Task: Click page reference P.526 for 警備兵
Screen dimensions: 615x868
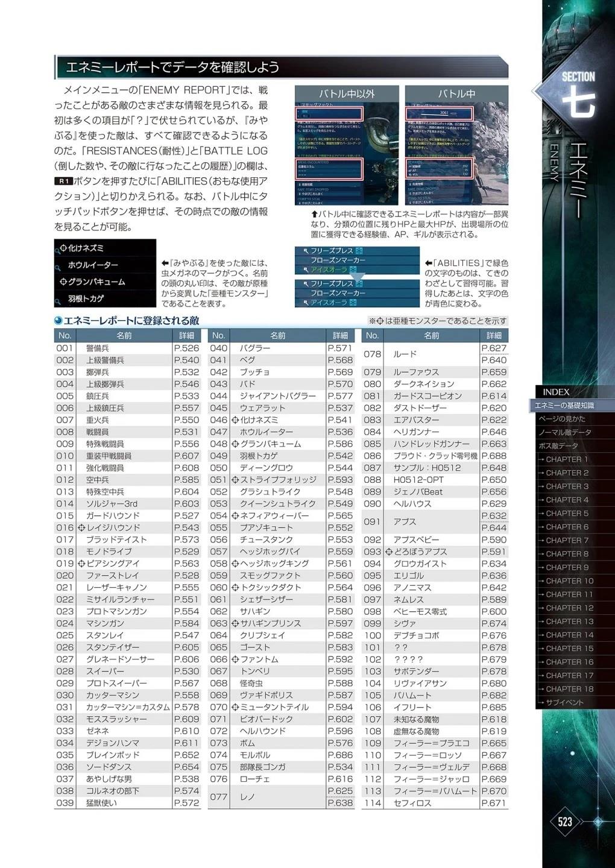Action: coord(186,348)
